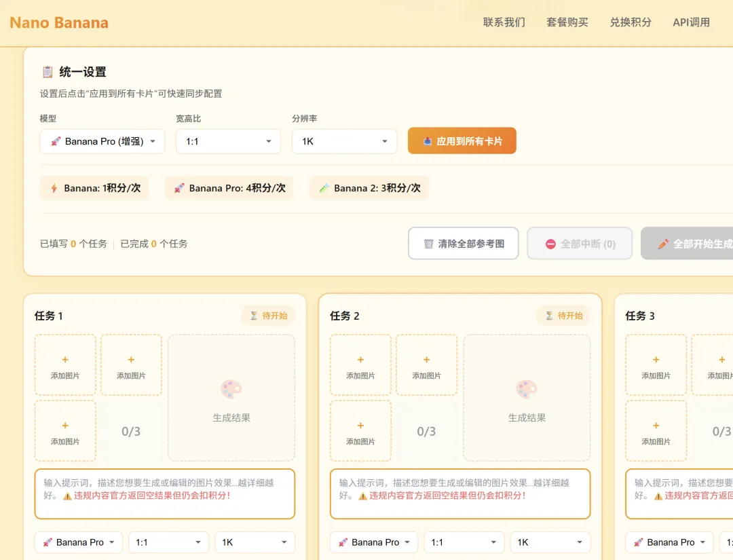This screenshot has height=560, width=733.
Task: Add first reference image in 任务 3
Action: (656, 365)
